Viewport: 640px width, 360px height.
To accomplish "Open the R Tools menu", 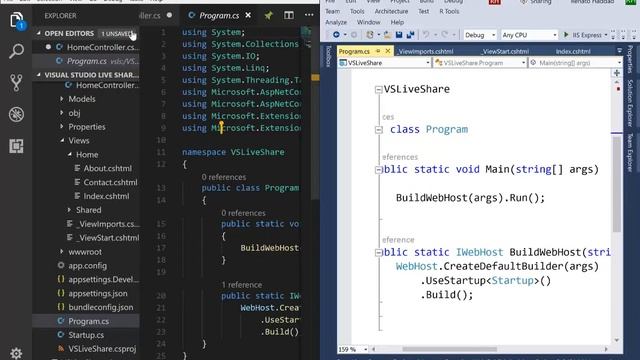I will 449,11.
